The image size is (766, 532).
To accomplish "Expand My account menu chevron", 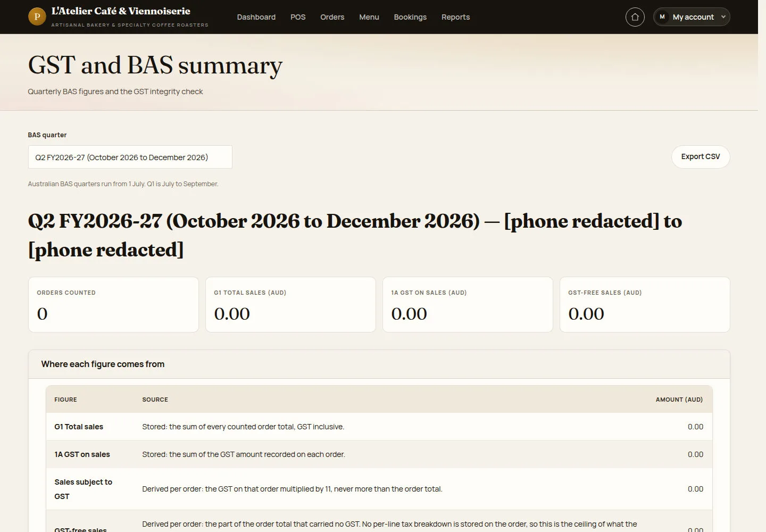I will pos(723,17).
